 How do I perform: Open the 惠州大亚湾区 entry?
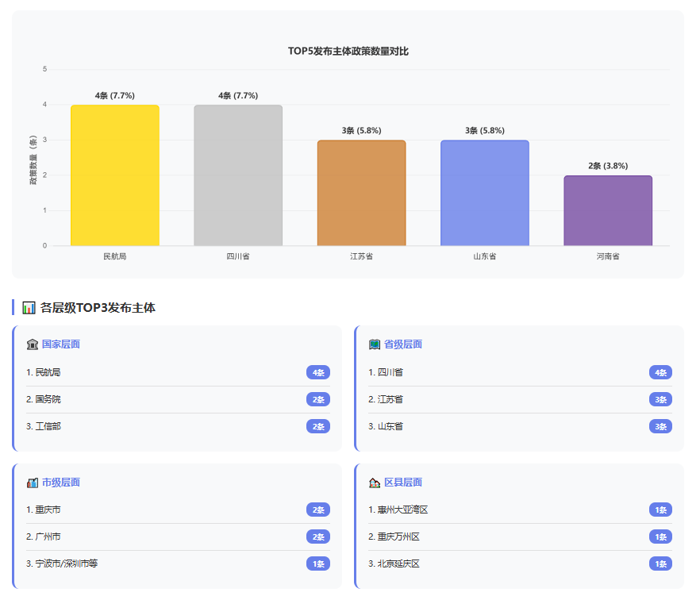pos(398,510)
